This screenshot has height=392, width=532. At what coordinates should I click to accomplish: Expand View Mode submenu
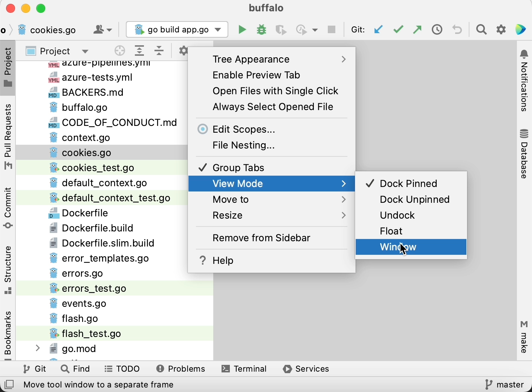pyautogui.click(x=272, y=184)
